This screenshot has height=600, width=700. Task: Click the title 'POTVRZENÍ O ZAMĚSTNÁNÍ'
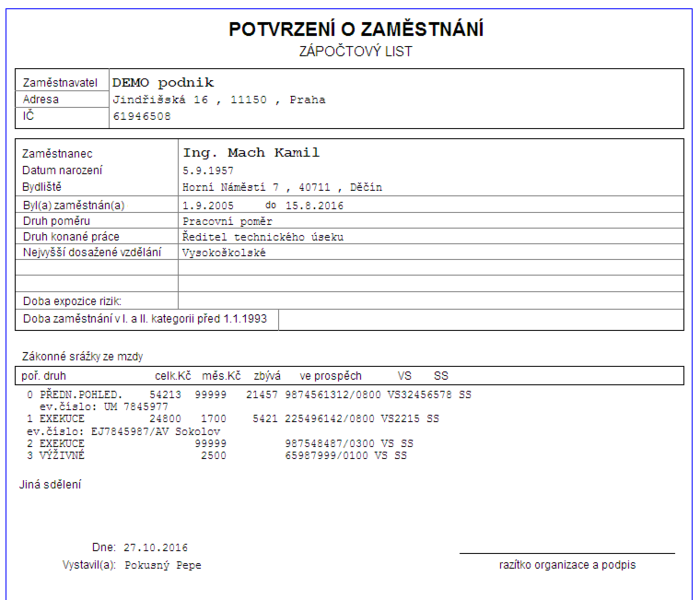pos(356,29)
